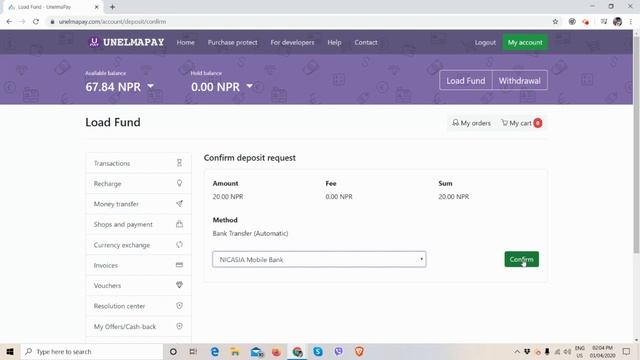
Task: Open the Windows Start menu
Action: (10, 351)
